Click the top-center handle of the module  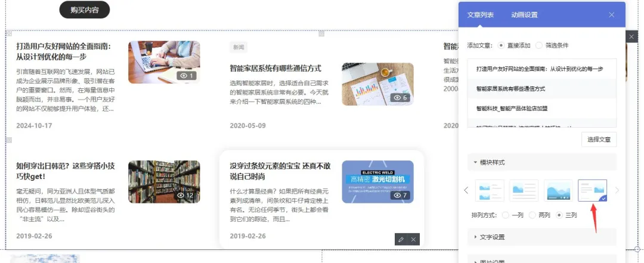321,33
